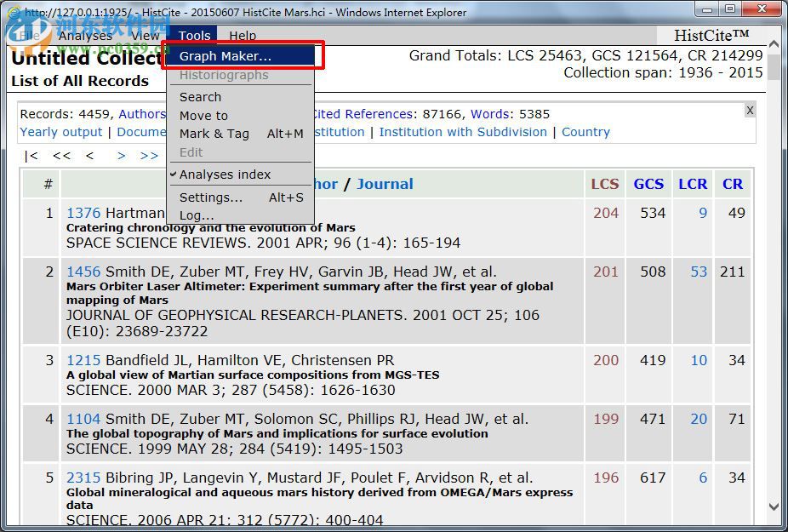Screen dimensions: 788x532
Task: Click LCR value 10 of record 3
Action: [699, 361]
